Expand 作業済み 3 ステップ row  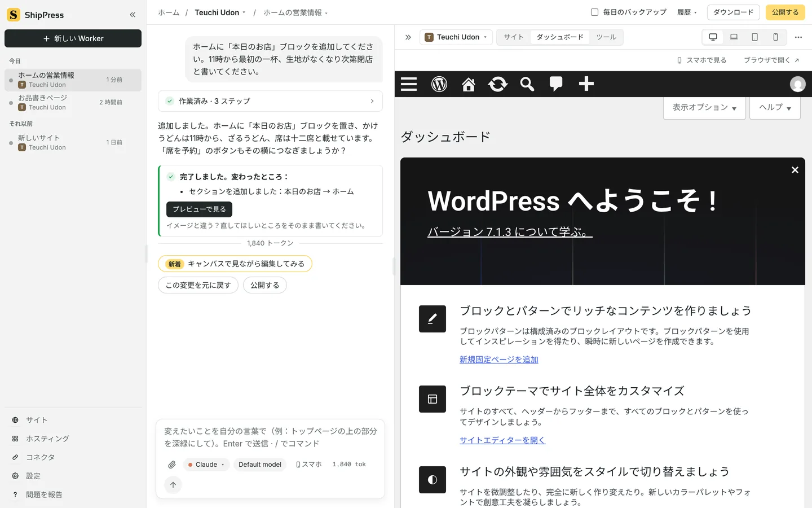pyautogui.click(x=270, y=101)
